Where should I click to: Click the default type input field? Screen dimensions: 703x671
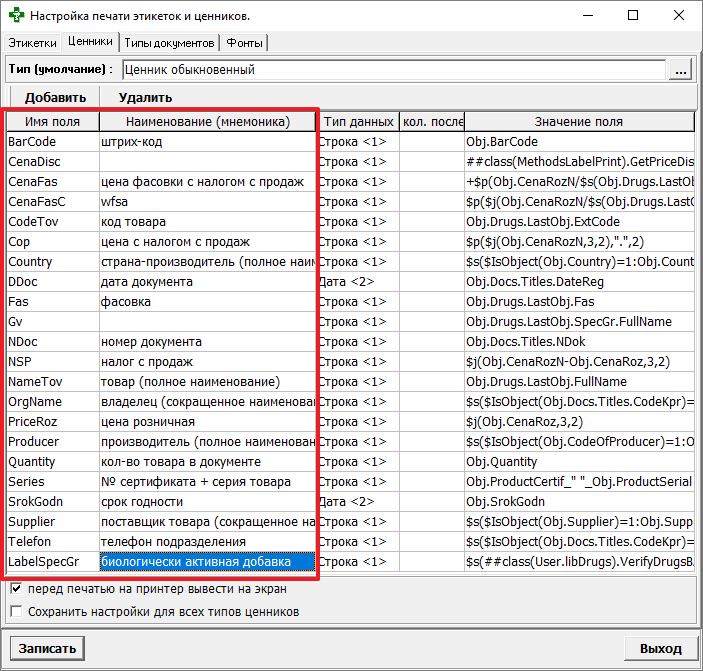[x=393, y=70]
